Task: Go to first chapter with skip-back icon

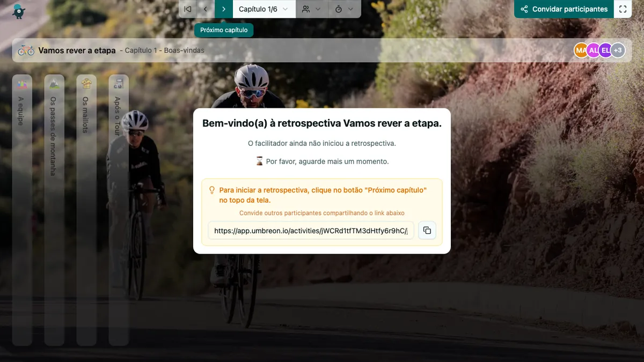Action: [188, 9]
